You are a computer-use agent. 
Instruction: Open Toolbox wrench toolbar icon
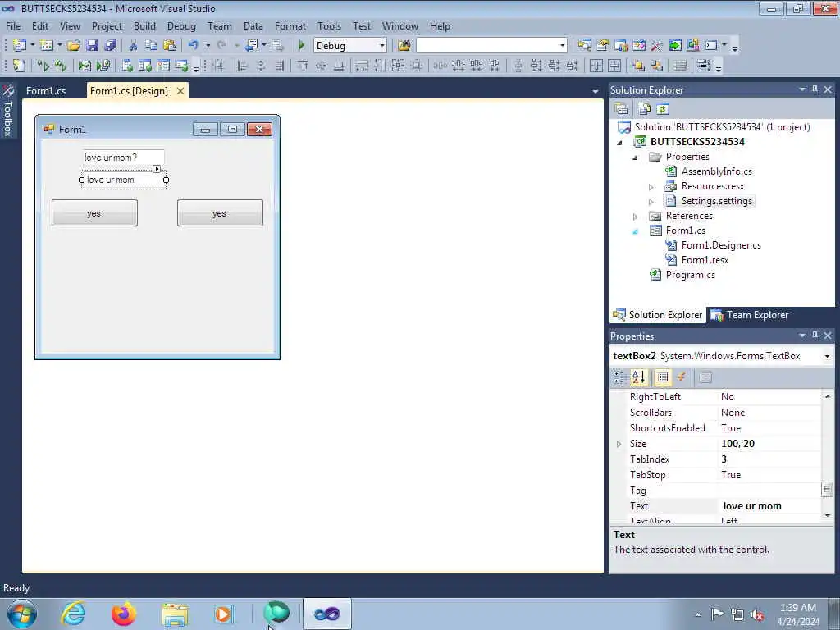point(656,46)
